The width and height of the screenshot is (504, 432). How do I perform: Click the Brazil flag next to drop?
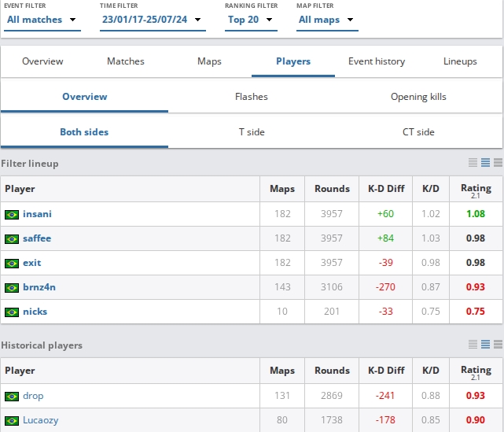click(x=12, y=397)
